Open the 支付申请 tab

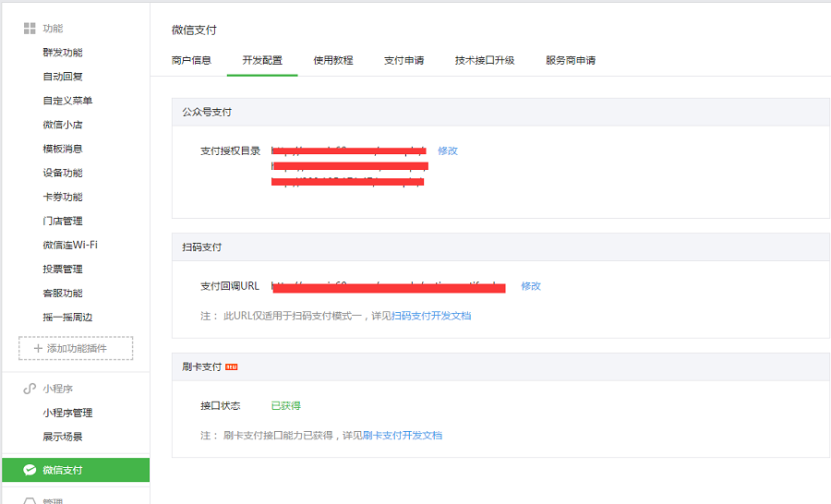403,60
